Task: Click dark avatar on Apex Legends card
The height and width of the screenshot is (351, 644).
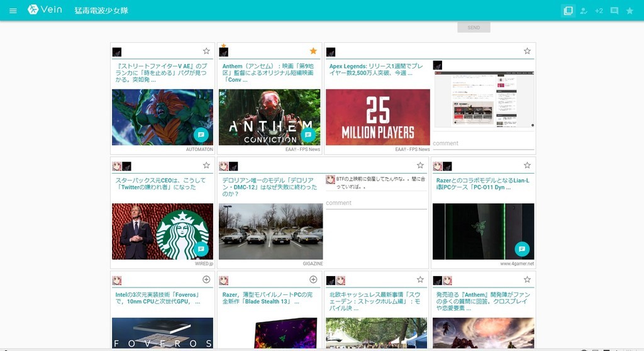Action: pyautogui.click(x=331, y=52)
